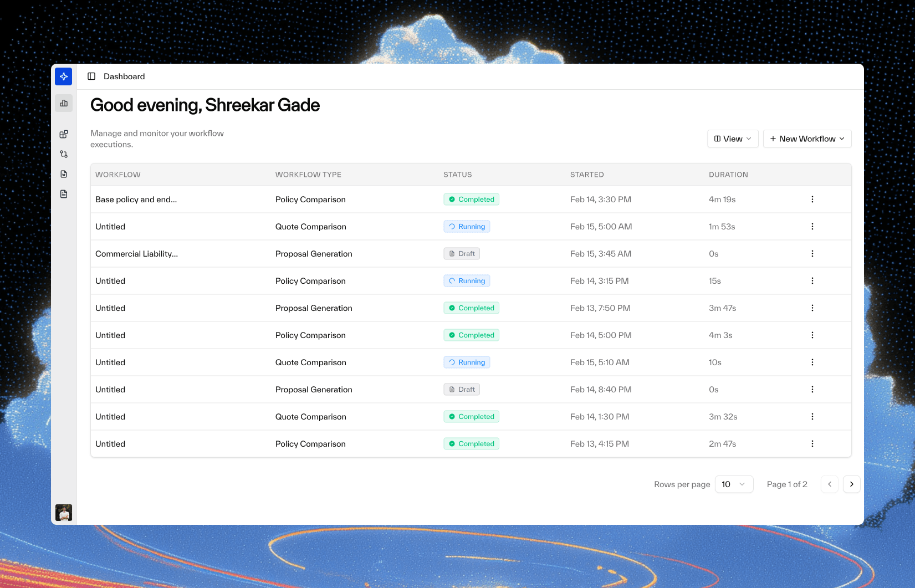Click Completed badge for Feb 14, 5:00 PM
Screen dimensions: 915x588
(472, 335)
